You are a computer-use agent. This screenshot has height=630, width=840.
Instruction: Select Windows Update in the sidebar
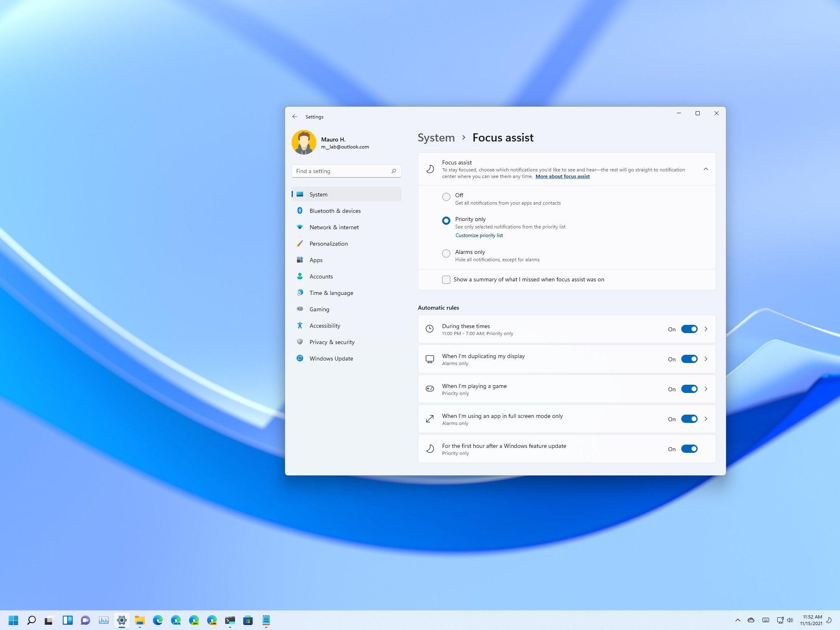[x=331, y=358]
